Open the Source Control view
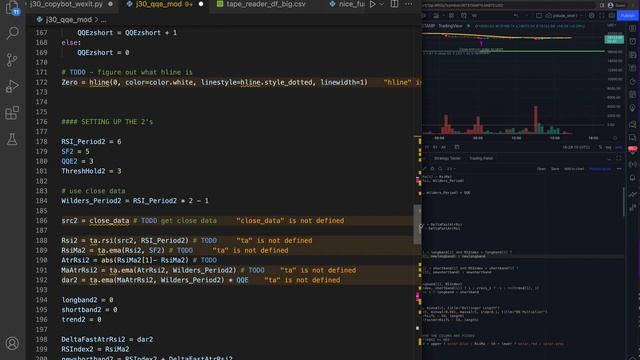 [12, 60]
